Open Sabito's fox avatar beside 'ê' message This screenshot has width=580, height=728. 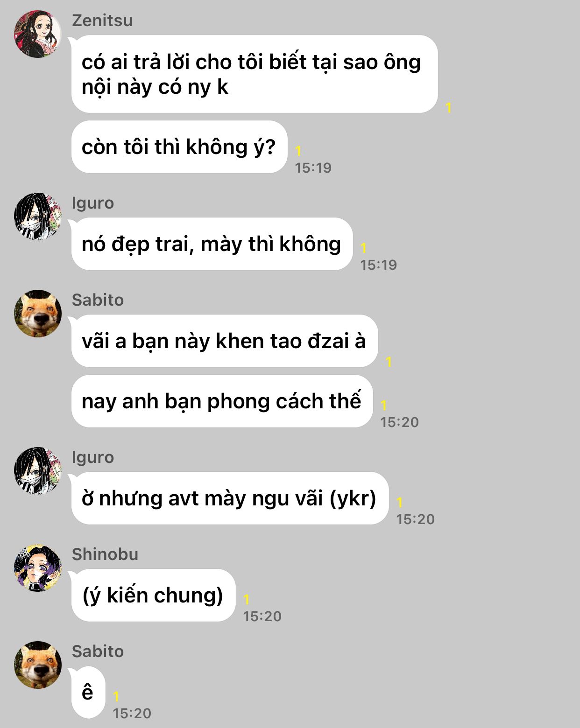pos(38,665)
